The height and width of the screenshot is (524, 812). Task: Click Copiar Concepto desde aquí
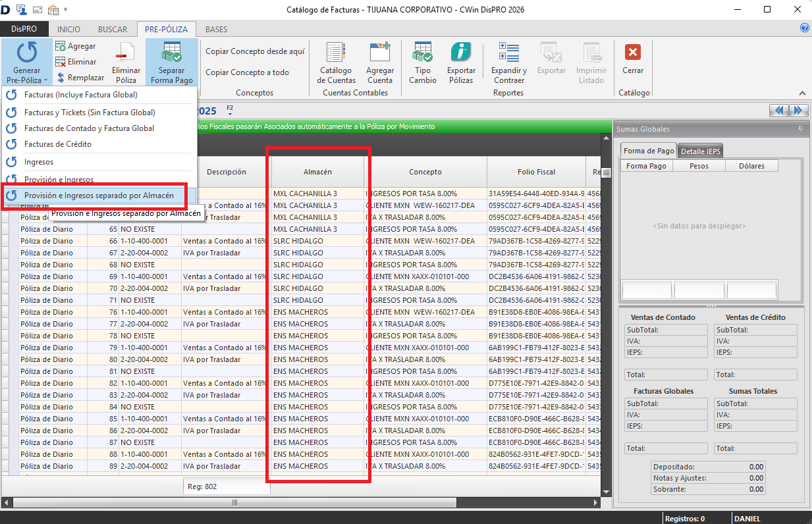coord(255,51)
